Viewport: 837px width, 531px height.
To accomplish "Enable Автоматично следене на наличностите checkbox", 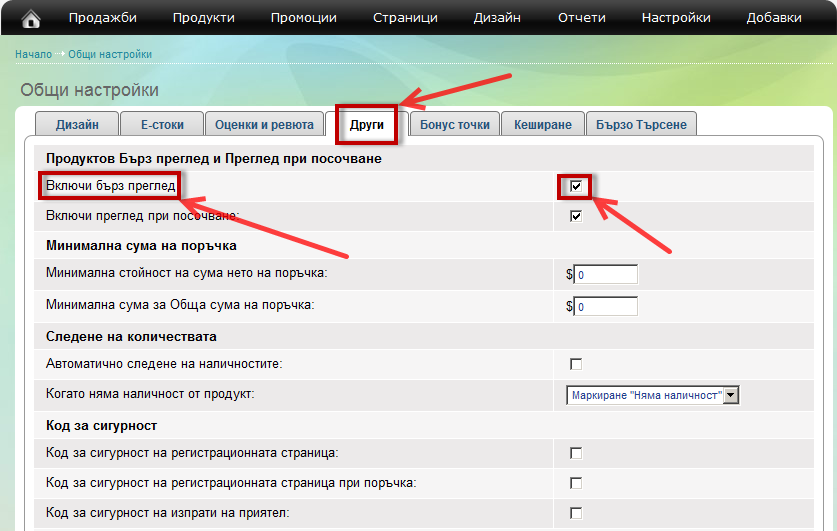I will click(575, 363).
